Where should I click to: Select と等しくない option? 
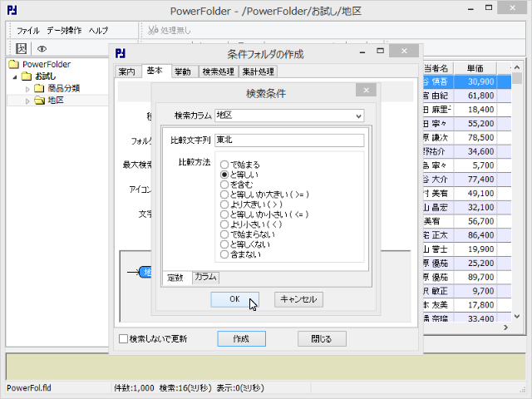click(x=224, y=244)
